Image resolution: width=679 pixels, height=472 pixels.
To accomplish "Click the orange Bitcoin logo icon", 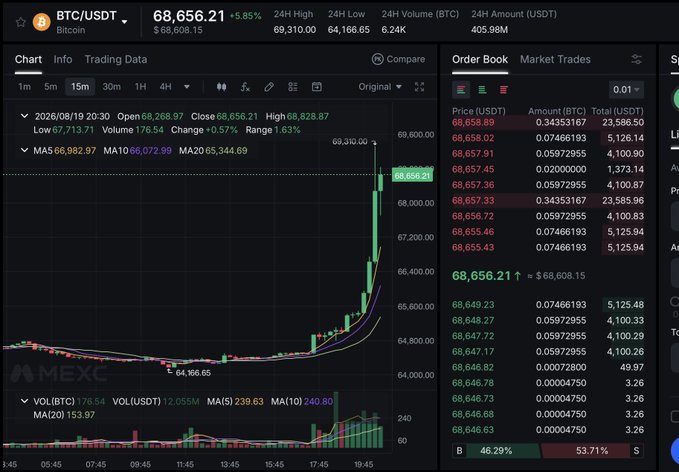I will [42, 22].
